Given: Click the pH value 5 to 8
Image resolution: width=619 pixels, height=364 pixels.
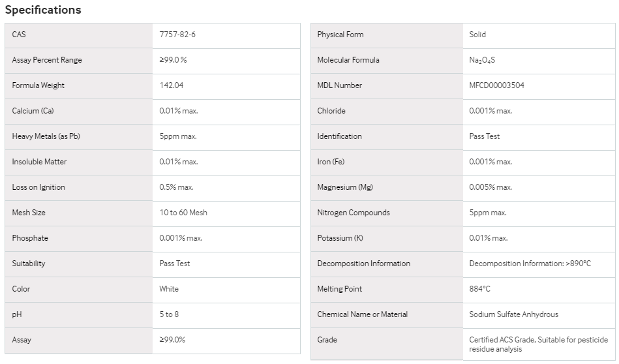Looking at the screenshot, I should pyautogui.click(x=169, y=314).
